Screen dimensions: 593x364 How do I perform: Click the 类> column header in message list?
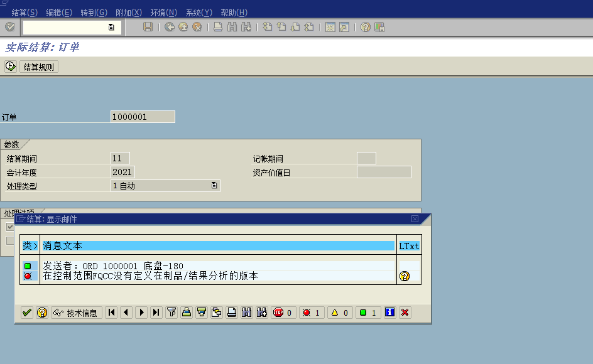pyautogui.click(x=30, y=245)
